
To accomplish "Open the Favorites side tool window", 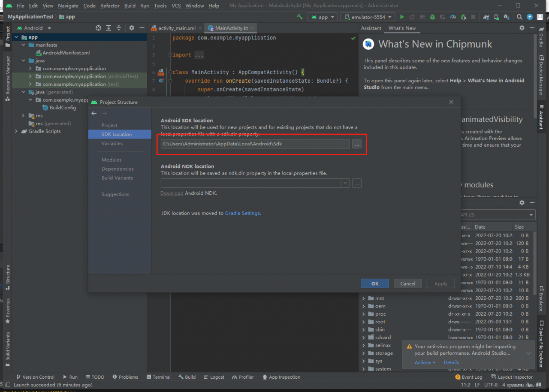I will 8,311.
